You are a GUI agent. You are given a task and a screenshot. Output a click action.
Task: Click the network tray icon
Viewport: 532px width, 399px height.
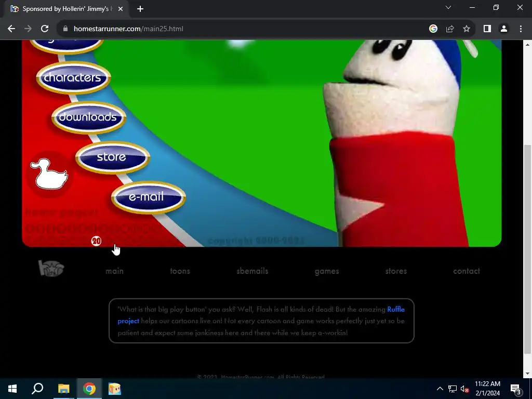tap(453, 389)
